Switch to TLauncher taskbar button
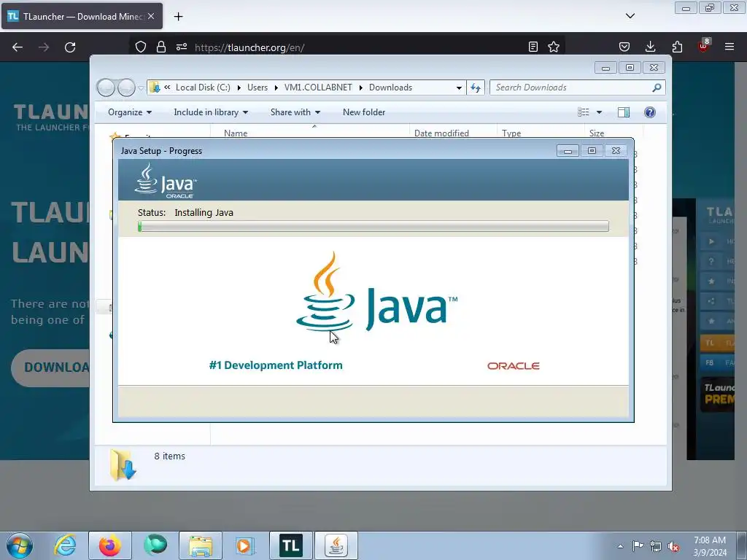 coord(291,545)
